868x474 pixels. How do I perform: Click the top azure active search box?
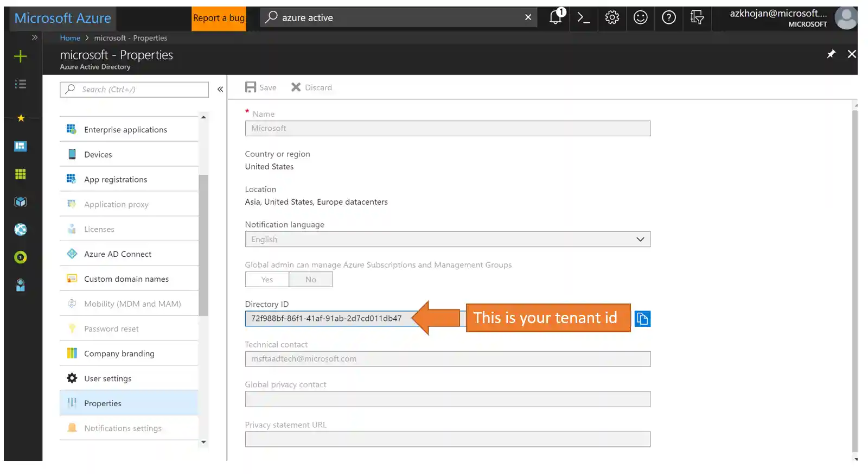click(399, 17)
